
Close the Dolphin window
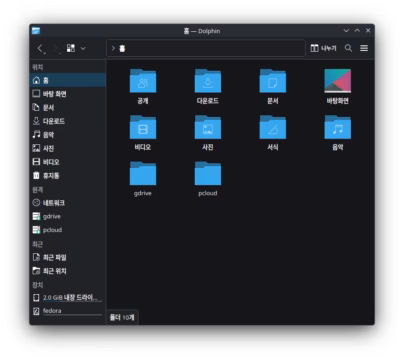(368, 31)
